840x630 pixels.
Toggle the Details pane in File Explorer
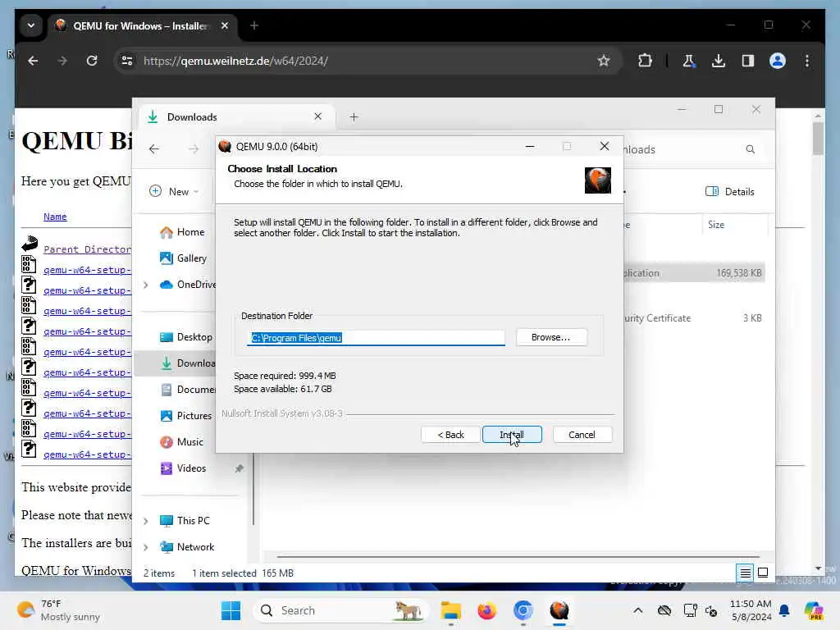[x=729, y=192]
